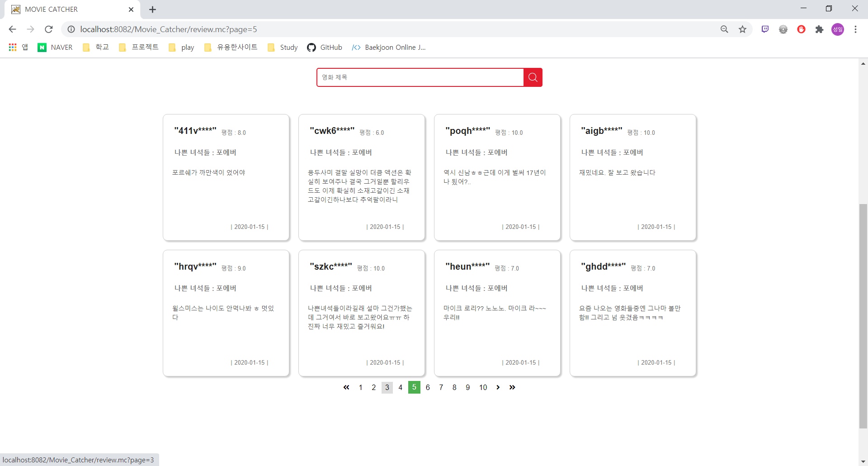Viewport: 868px width, 466px height.
Task: Open the 프로젝트 bookmarks folder
Action: [138, 47]
